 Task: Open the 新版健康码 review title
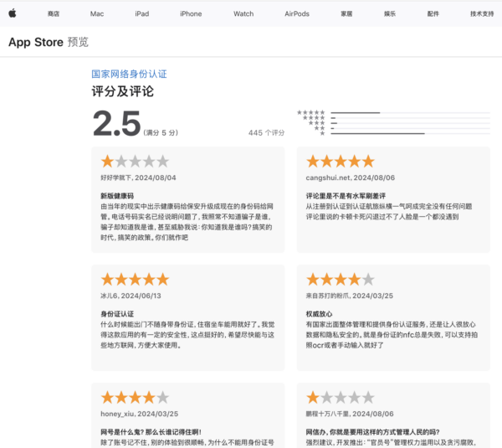[117, 196]
